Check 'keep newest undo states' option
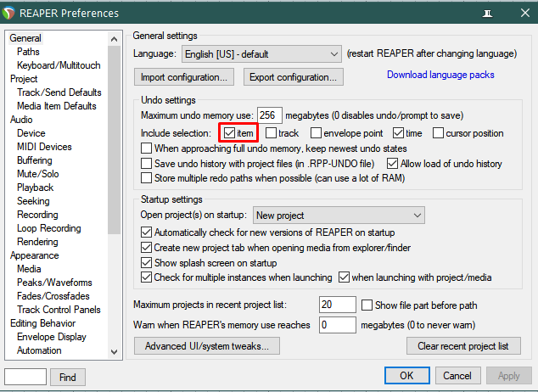Image resolution: width=538 pixels, height=392 pixels. [147, 148]
